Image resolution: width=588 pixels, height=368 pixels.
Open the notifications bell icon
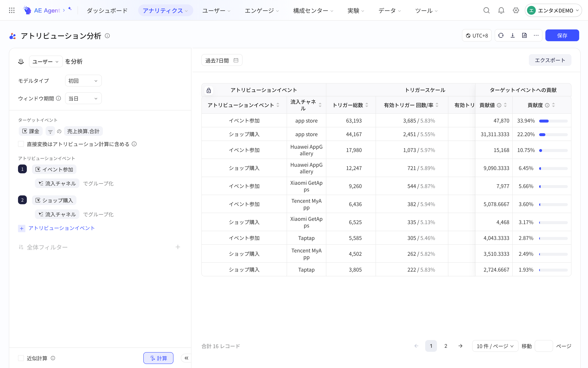[x=501, y=10]
